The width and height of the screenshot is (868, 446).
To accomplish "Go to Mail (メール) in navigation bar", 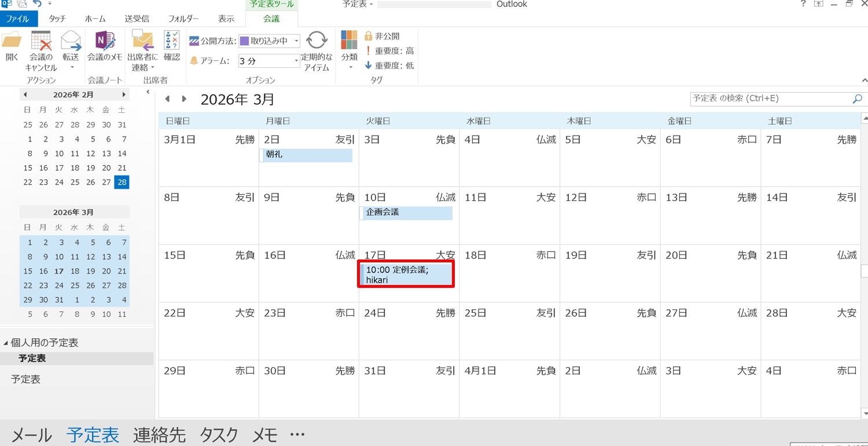I will tap(32, 434).
